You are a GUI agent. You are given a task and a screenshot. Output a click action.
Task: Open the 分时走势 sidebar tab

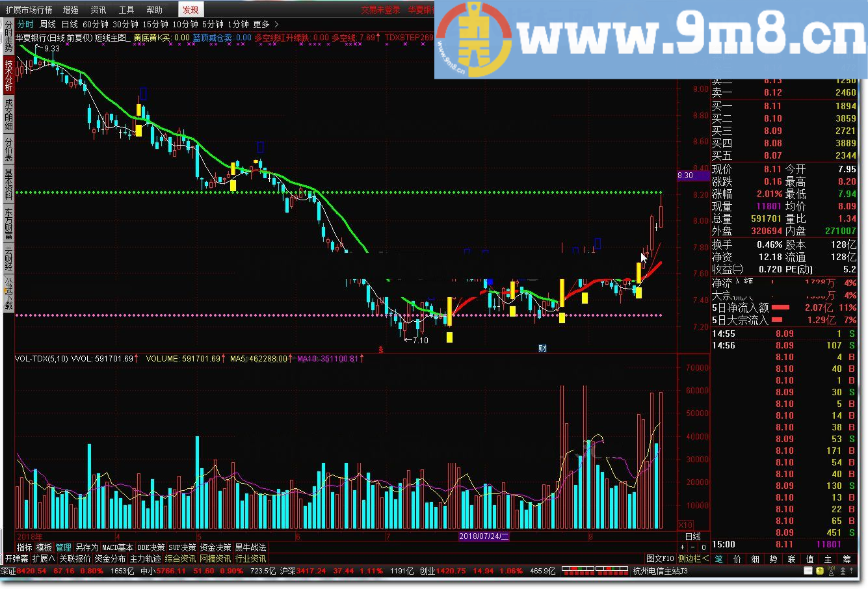[8, 36]
